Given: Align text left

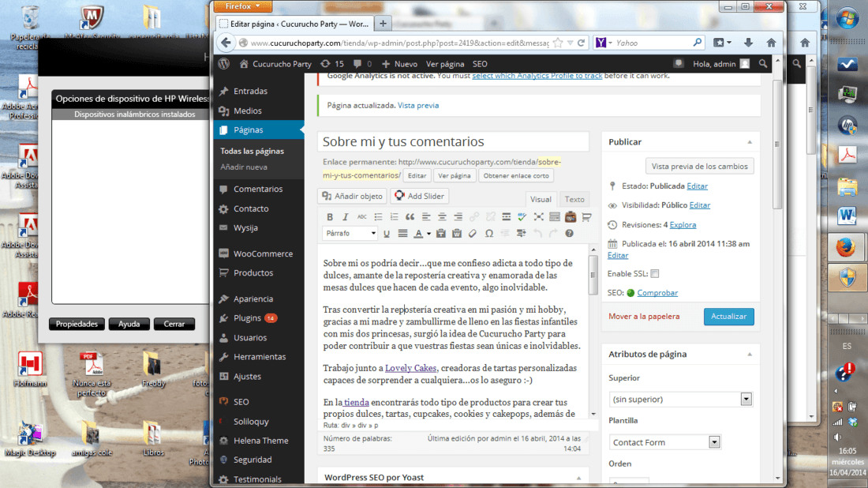Looking at the screenshot, I should tap(426, 217).
